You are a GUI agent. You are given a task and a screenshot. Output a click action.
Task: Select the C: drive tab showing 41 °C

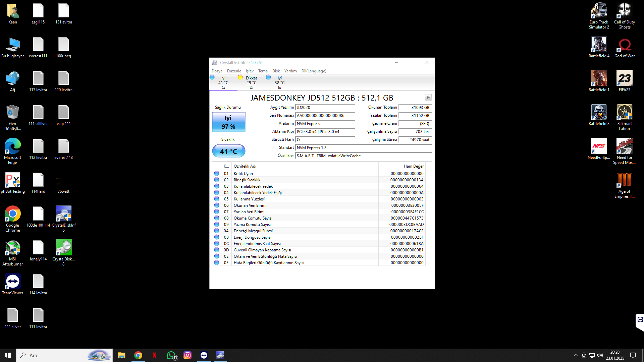click(x=223, y=82)
